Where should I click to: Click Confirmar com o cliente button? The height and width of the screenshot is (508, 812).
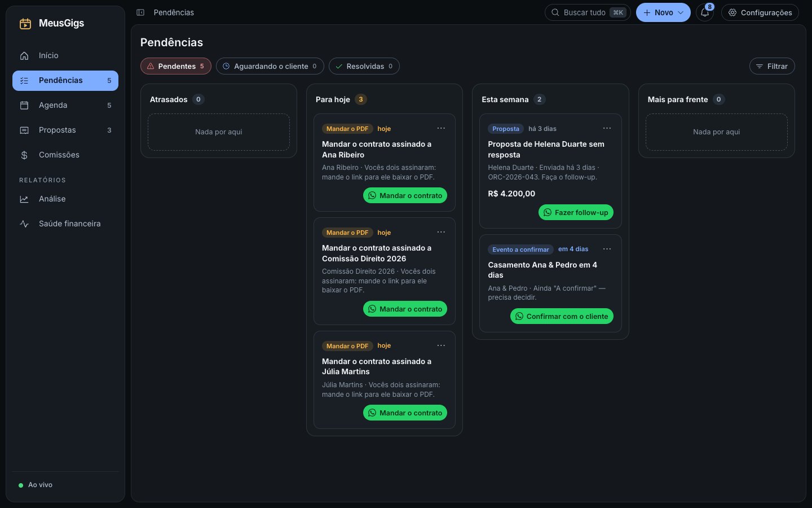click(562, 316)
